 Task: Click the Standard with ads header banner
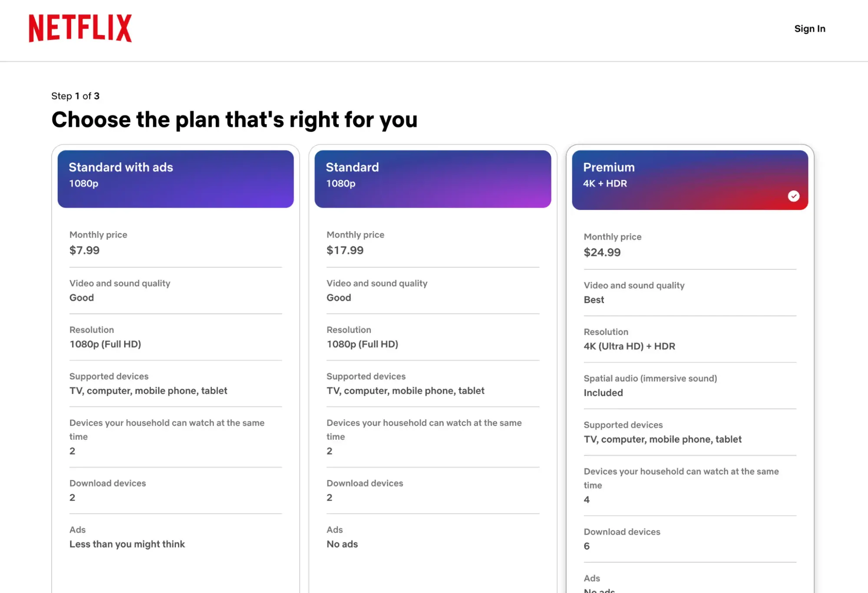pyautogui.click(x=175, y=178)
